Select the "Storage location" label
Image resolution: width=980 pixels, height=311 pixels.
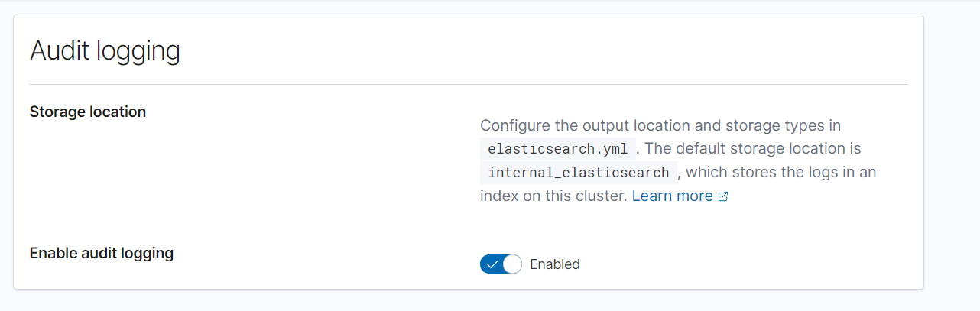(x=87, y=112)
